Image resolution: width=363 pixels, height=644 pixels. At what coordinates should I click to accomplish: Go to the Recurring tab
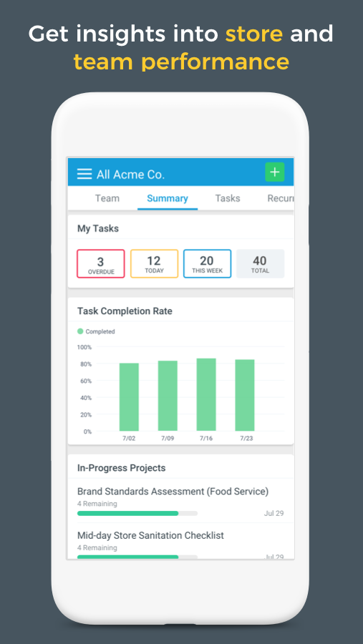(281, 198)
